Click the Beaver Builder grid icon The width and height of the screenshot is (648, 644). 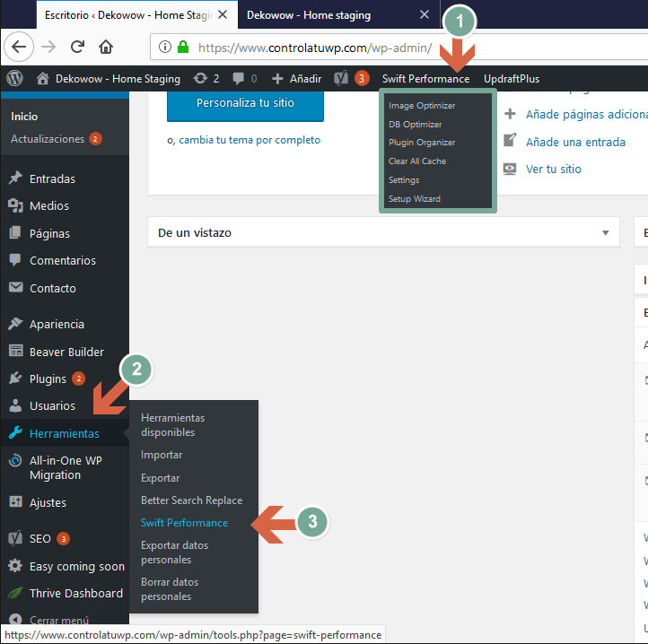pos(15,351)
